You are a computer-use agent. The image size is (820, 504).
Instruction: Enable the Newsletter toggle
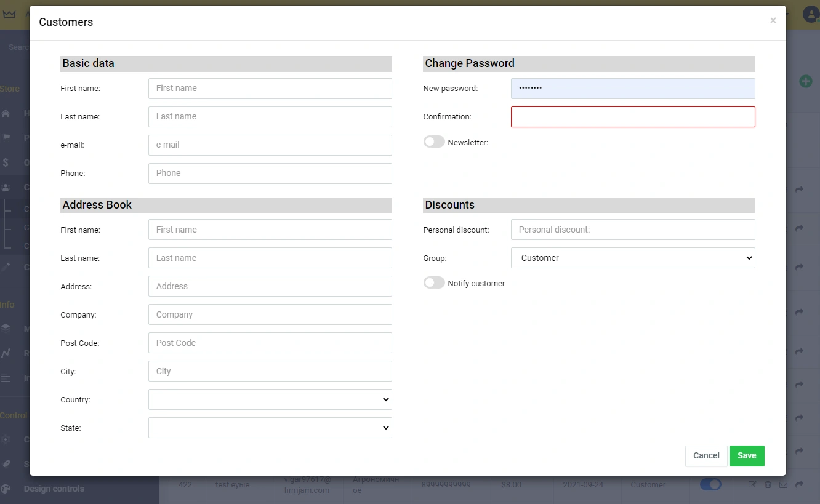[x=434, y=142]
